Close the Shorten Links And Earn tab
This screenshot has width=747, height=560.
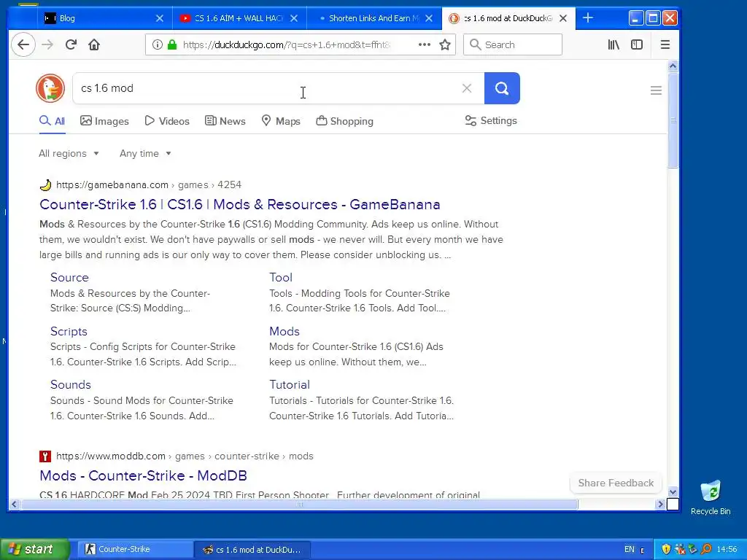[429, 18]
